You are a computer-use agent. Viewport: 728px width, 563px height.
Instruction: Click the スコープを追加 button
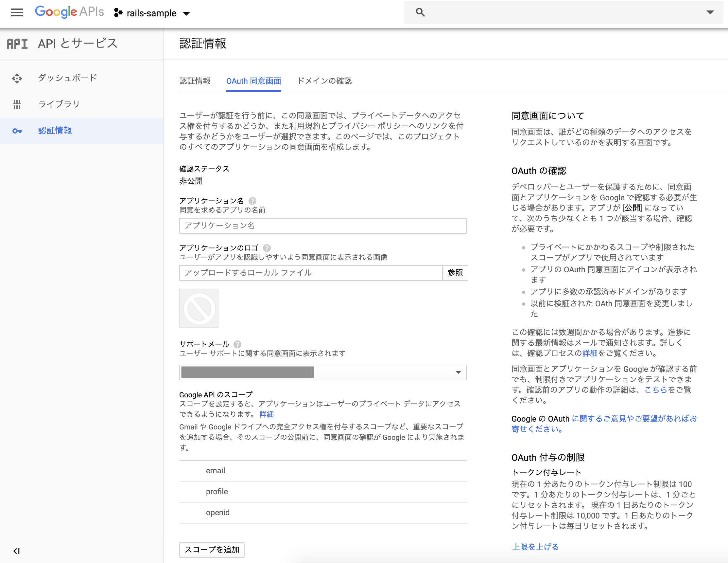pyautogui.click(x=212, y=549)
